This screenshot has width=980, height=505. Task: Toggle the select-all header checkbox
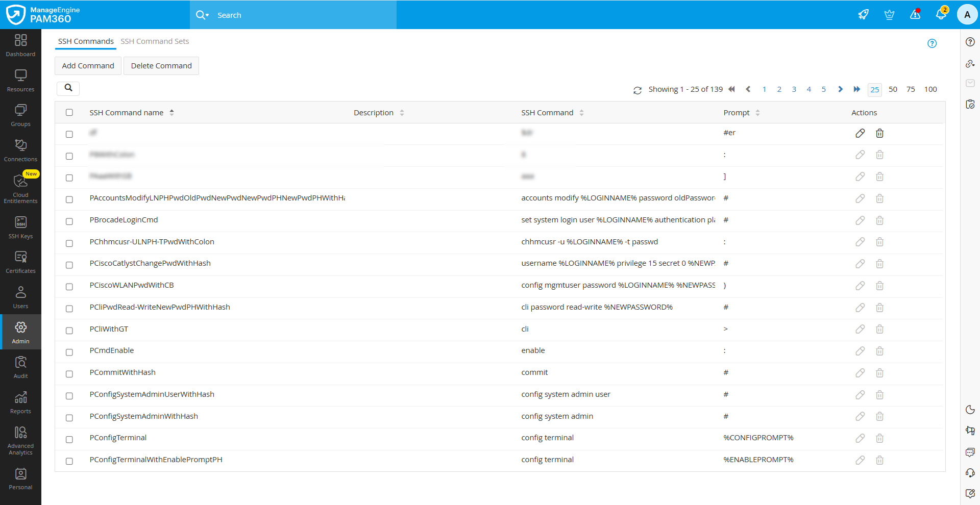tap(69, 113)
